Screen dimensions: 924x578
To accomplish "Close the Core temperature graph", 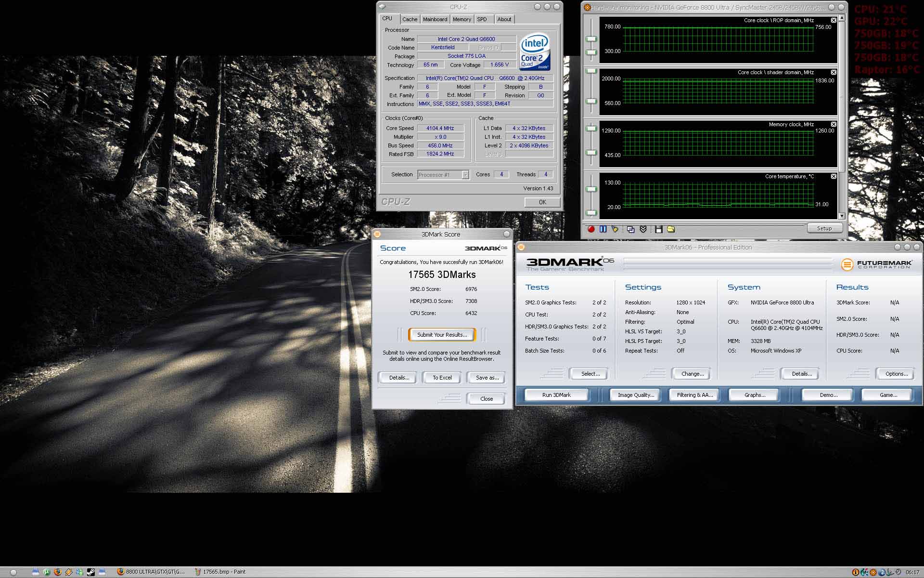I will pyautogui.click(x=834, y=176).
